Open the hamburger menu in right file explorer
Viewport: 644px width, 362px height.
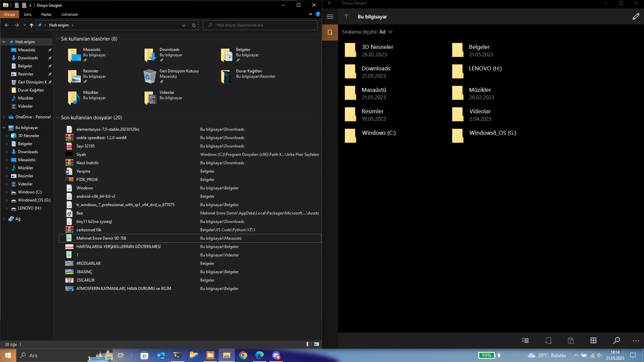(330, 16)
